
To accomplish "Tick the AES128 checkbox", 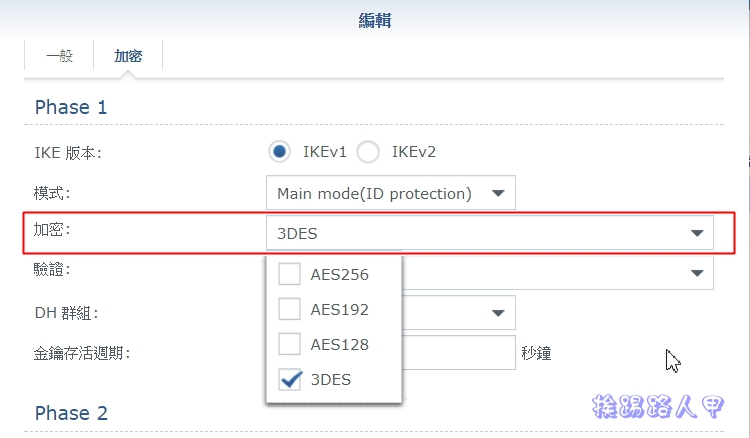I will (x=289, y=344).
